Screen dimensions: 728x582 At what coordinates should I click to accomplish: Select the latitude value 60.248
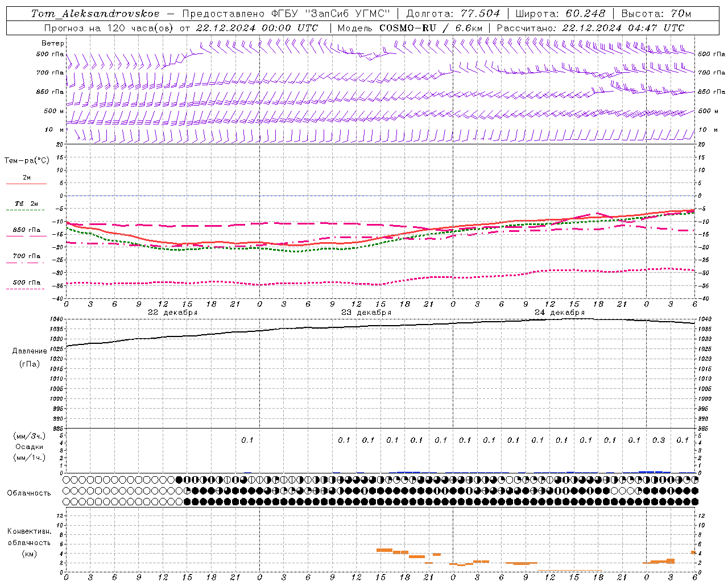tap(585, 14)
